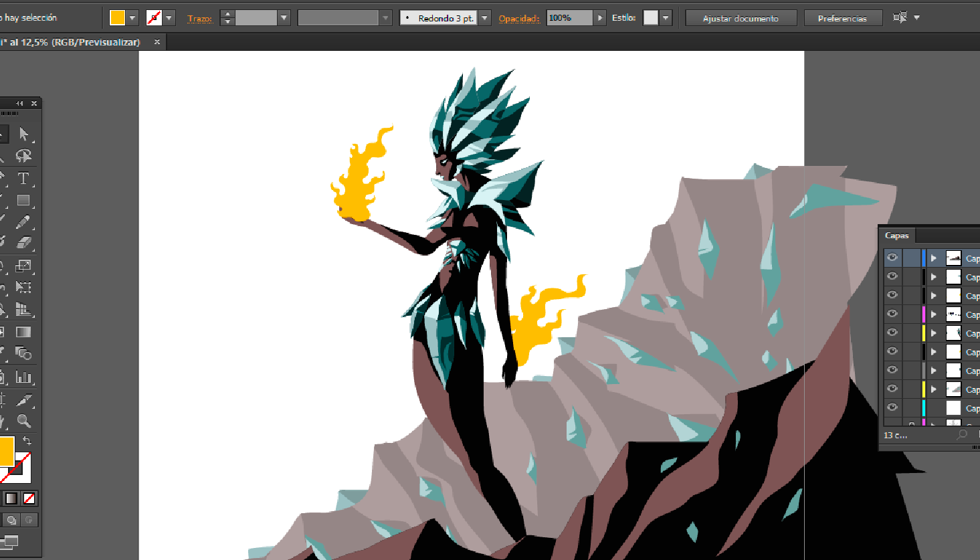Image resolution: width=980 pixels, height=560 pixels.
Task: Hide the cyan-coded layer
Action: coord(892,407)
